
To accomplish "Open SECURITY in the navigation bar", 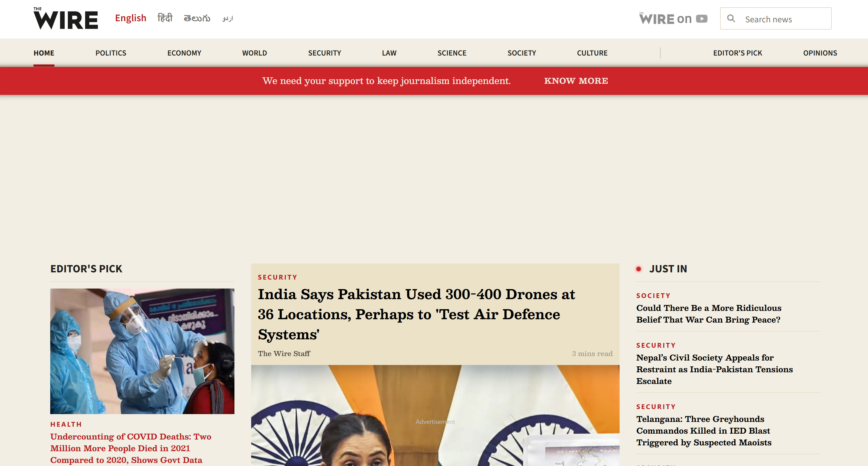I will click(x=325, y=53).
